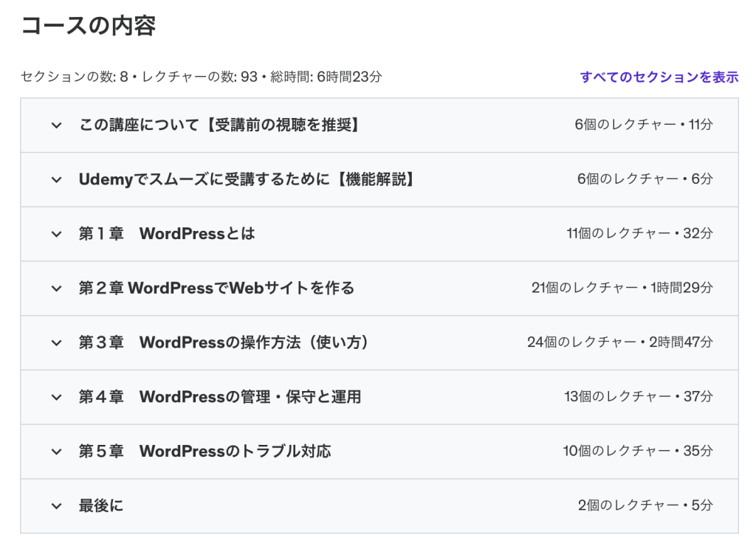
Task: Expand 第1章 using its chevron arrow
Action: (x=56, y=234)
